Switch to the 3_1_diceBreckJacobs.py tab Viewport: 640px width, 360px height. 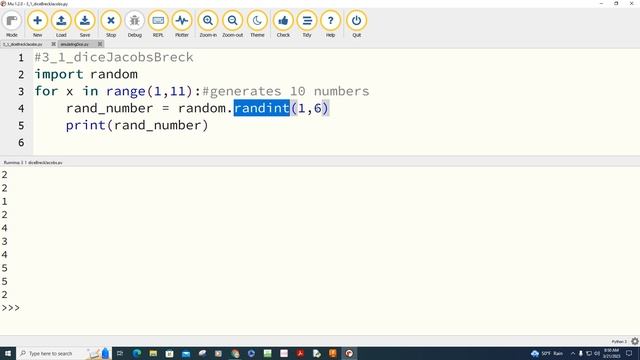pos(23,44)
